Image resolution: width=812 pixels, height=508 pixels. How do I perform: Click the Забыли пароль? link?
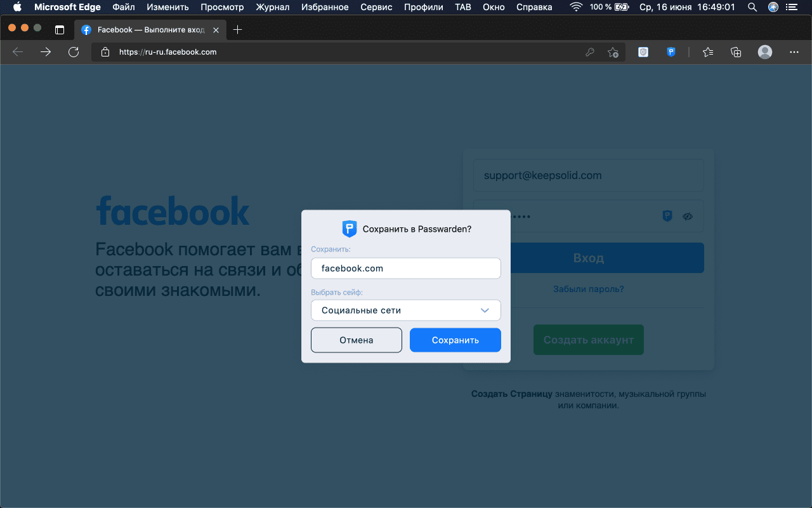coord(588,289)
